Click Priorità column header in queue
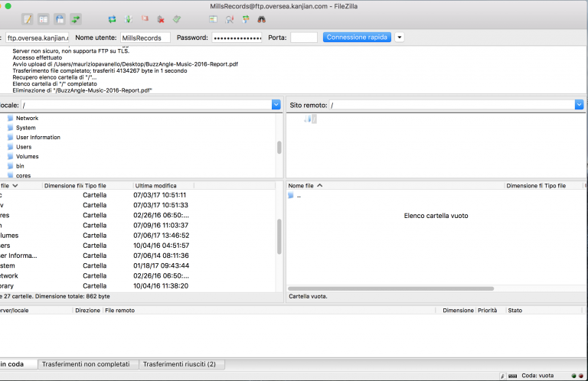588x381 pixels. click(x=490, y=310)
